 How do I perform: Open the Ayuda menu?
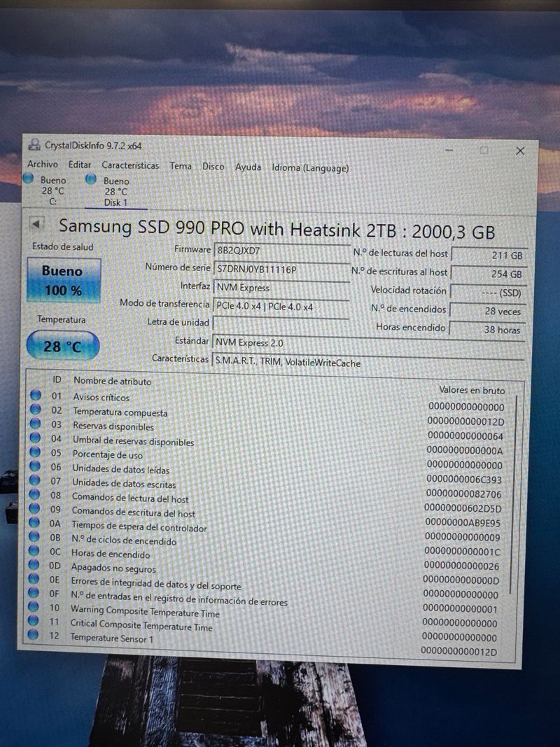coord(248,167)
